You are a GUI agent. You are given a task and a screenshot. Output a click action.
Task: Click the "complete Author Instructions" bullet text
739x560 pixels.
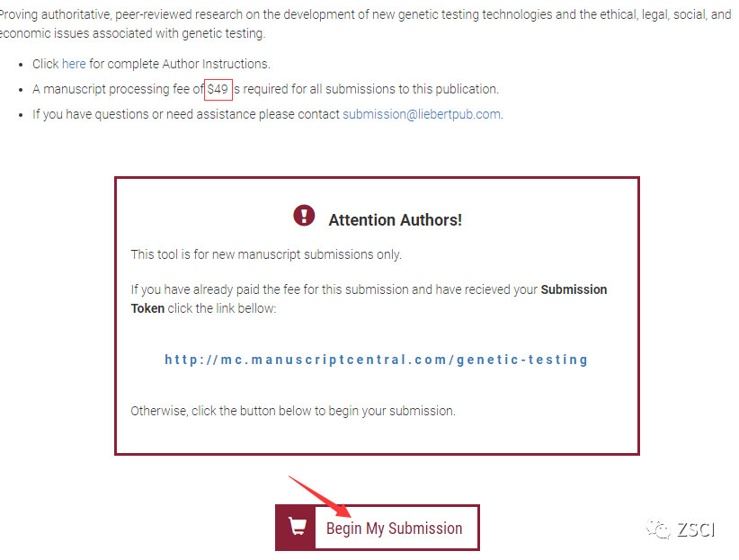[x=180, y=64]
